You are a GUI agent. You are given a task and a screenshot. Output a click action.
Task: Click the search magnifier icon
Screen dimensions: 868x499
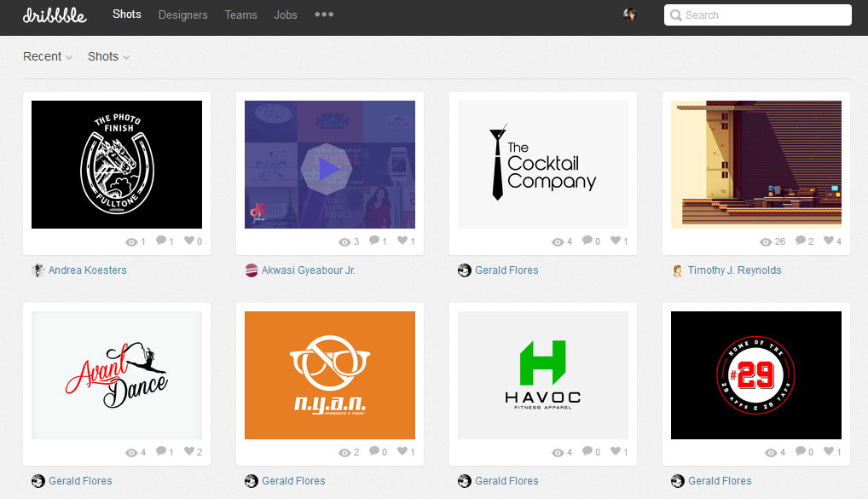(x=676, y=15)
